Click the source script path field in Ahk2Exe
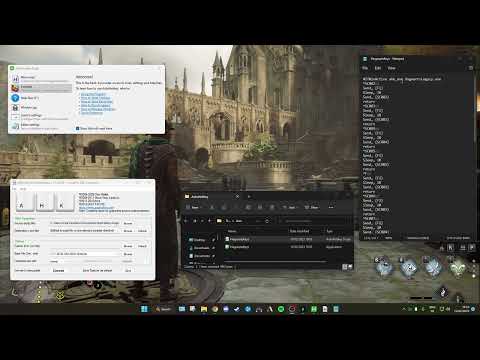This screenshot has width=480, height=360. tap(84, 223)
